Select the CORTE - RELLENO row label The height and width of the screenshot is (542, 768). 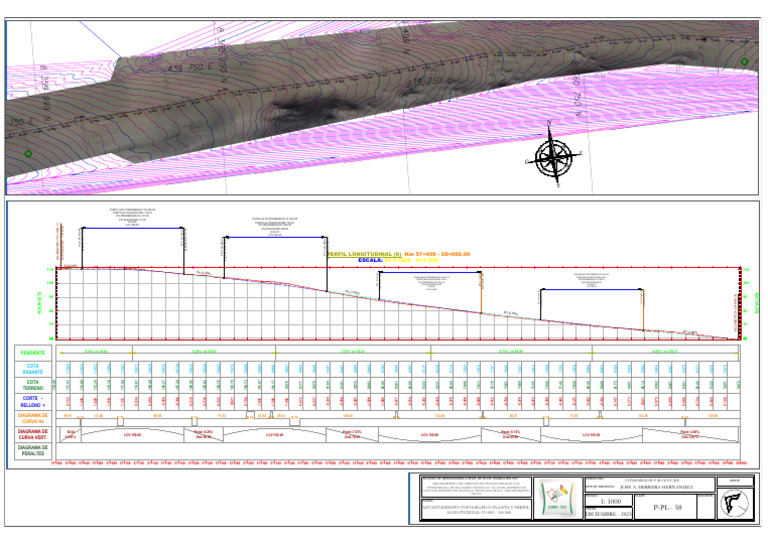pos(33,401)
